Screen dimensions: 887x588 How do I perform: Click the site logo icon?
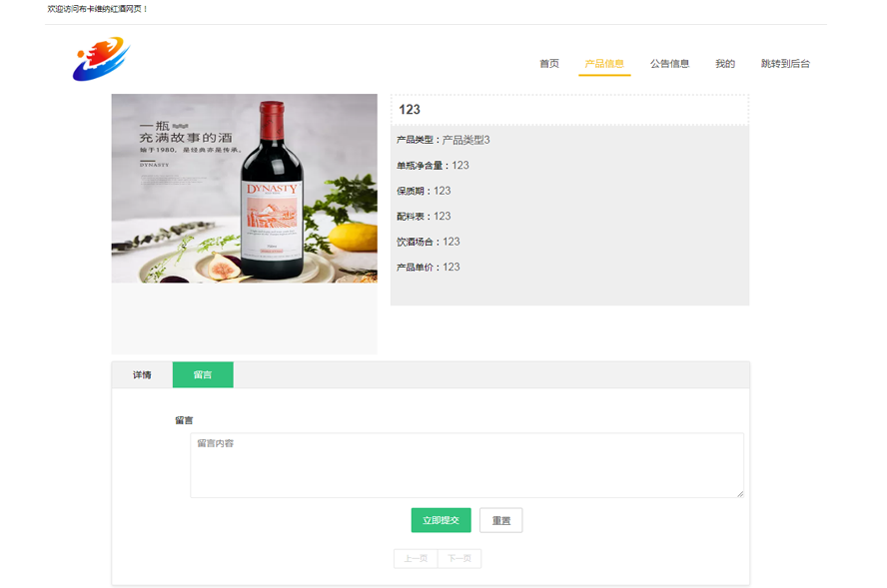[x=101, y=59]
